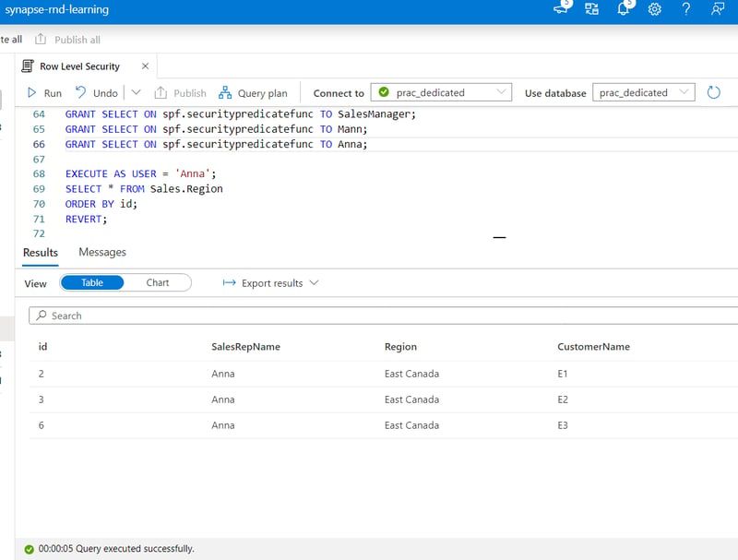Click the results Search input field
The width and height of the screenshot is (738, 560).
[369, 316]
